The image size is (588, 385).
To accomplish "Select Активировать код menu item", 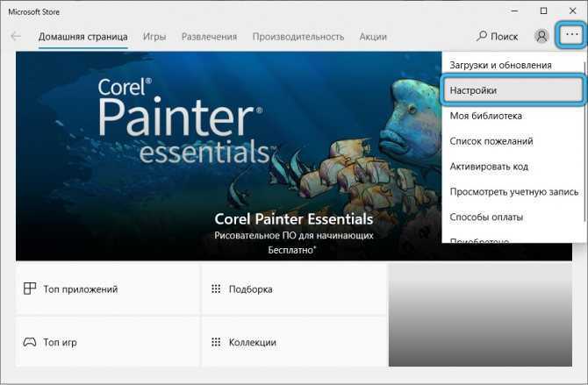I will 513,167.
